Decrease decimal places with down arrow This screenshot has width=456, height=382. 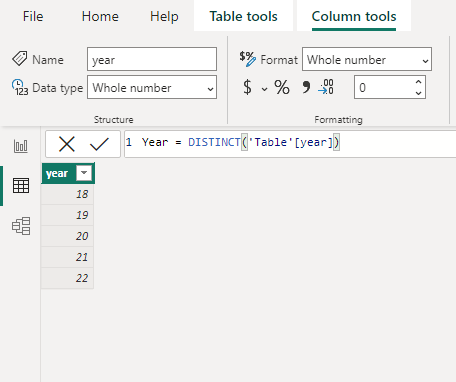[419, 93]
